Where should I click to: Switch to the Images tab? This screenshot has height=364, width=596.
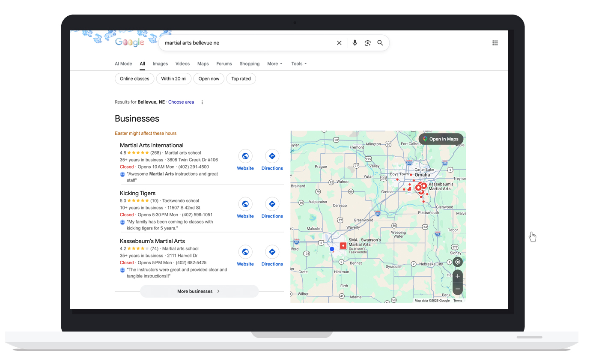(x=160, y=64)
